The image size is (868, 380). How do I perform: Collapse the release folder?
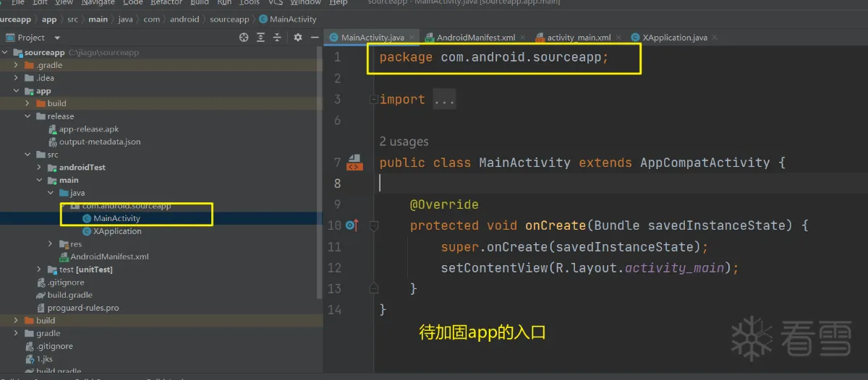[x=27, y=116]
